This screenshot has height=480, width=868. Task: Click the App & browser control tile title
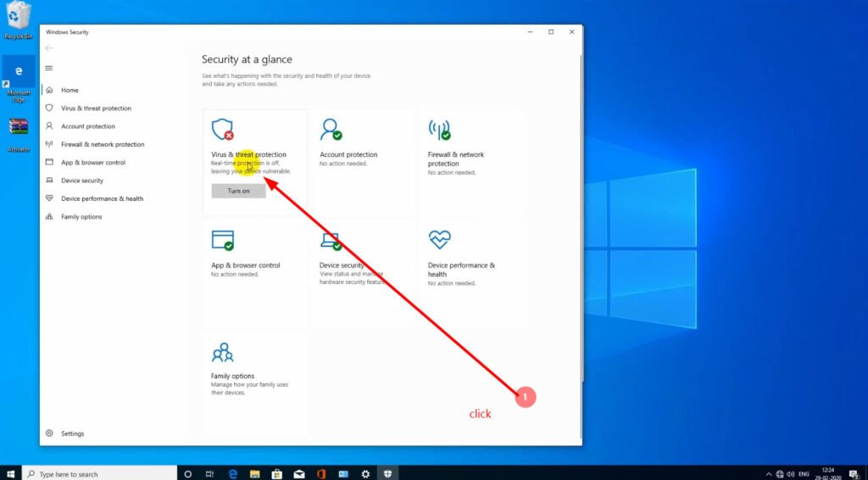(245, 265)
